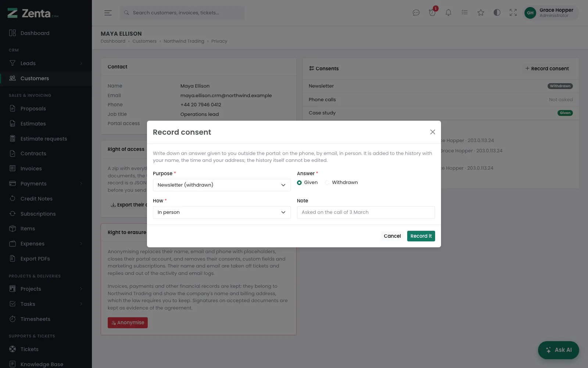Click the Anonymise button
588x368 pixels.
pos(128,323)
